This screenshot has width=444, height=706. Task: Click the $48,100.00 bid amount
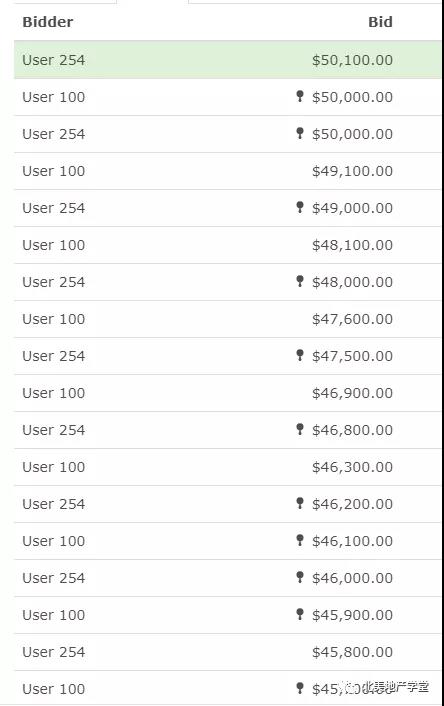(x=353, y=245)
